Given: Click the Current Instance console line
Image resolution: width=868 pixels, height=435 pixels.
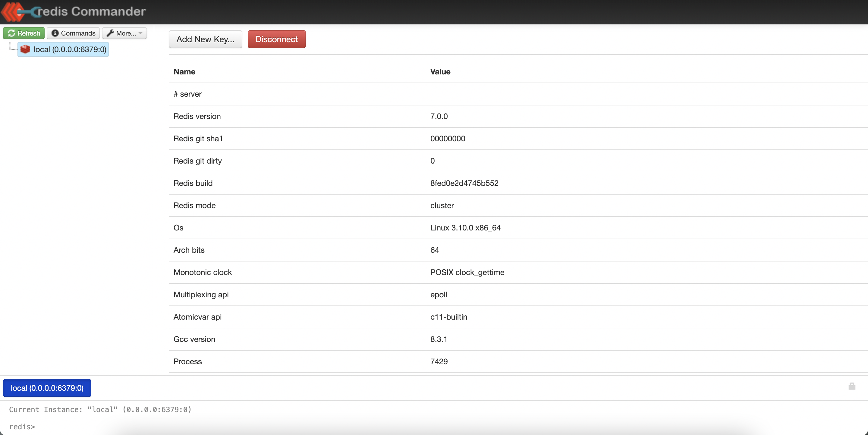Looking at the screenshot, I should point(100,409).
